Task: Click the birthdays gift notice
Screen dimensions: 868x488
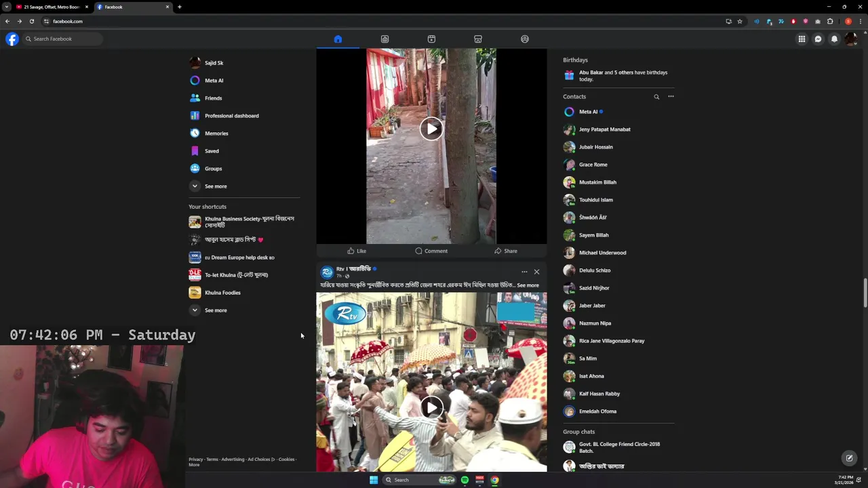Action: point(618,75)
